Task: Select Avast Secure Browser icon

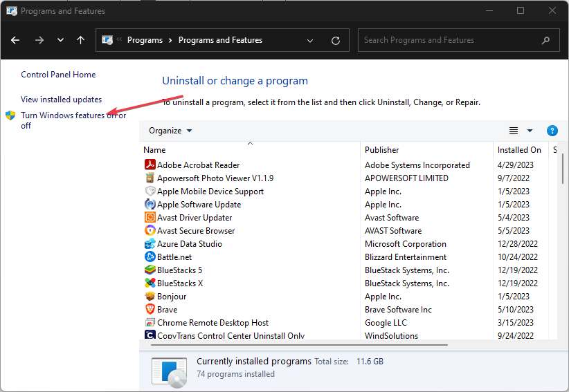Action: (x=150, y=230)
